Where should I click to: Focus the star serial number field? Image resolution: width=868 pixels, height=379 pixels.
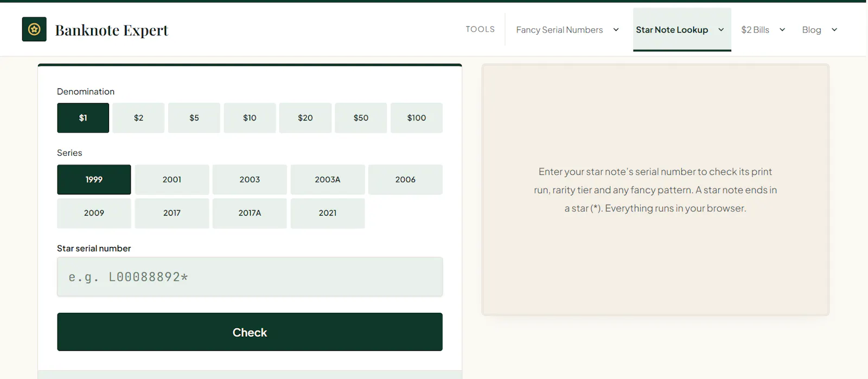(x=250, y=277)
